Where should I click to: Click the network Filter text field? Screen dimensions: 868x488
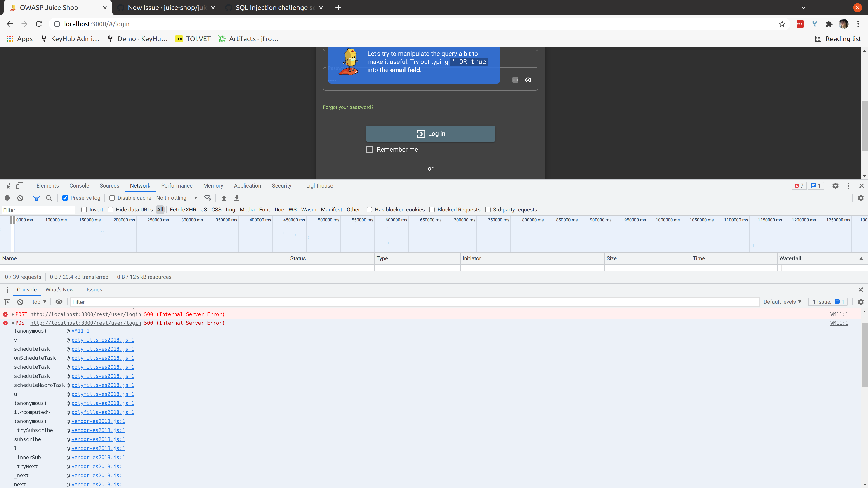[39, 210]
